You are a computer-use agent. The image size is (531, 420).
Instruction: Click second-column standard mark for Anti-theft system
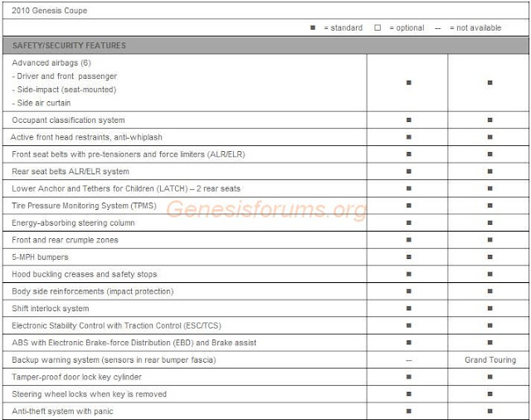tap(490, 411)
